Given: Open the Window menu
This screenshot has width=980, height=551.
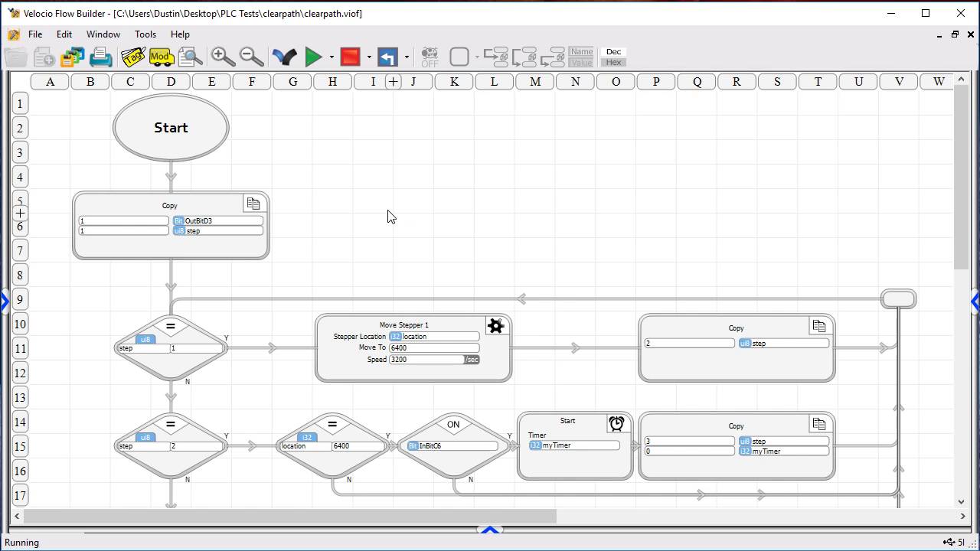Looking at the screenshot, I should pyautogui.click(x=103, y=34).
